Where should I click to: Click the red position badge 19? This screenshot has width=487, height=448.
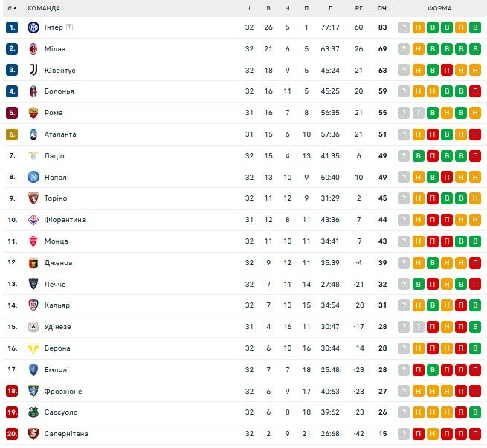(12, 412)
